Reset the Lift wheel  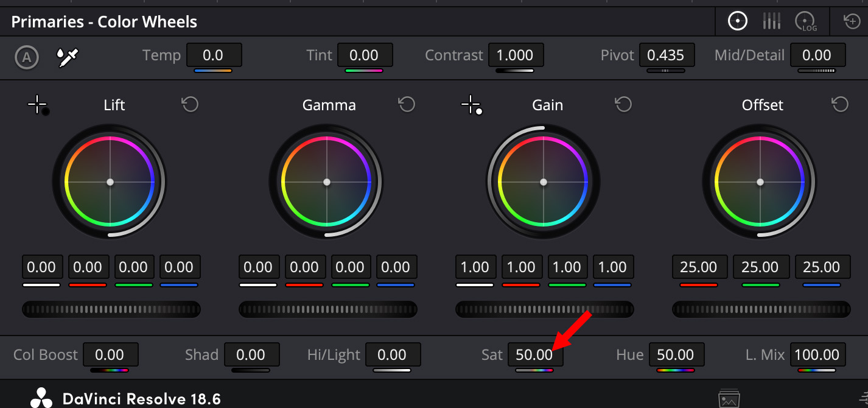(x=190, y=104)
